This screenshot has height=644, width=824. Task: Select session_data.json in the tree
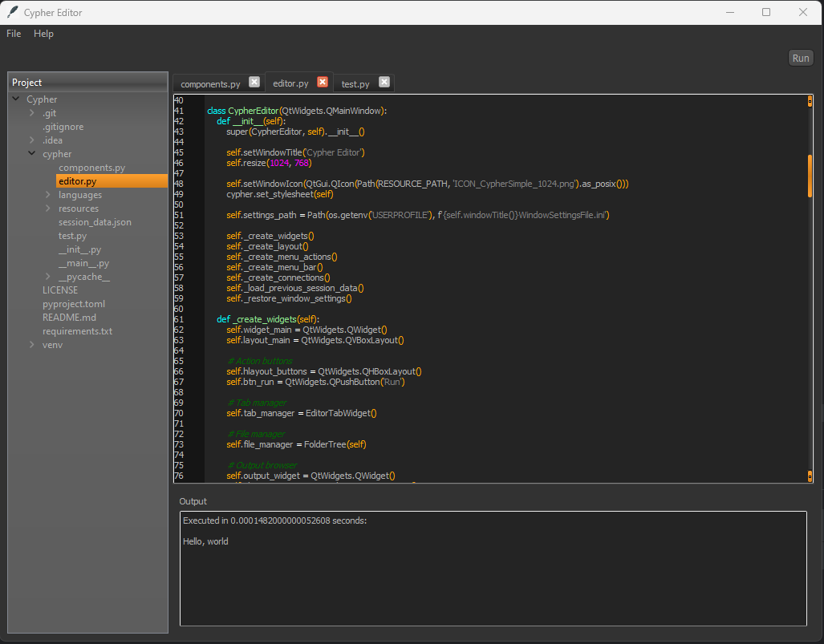(x=95, y=222)
